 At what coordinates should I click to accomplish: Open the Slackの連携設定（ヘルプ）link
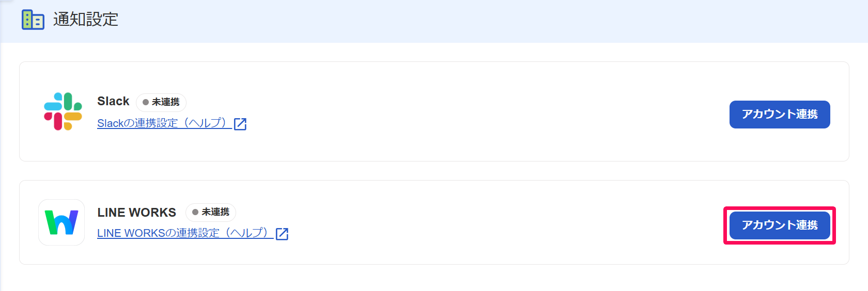pyautogui.click(x=164, y=123)
